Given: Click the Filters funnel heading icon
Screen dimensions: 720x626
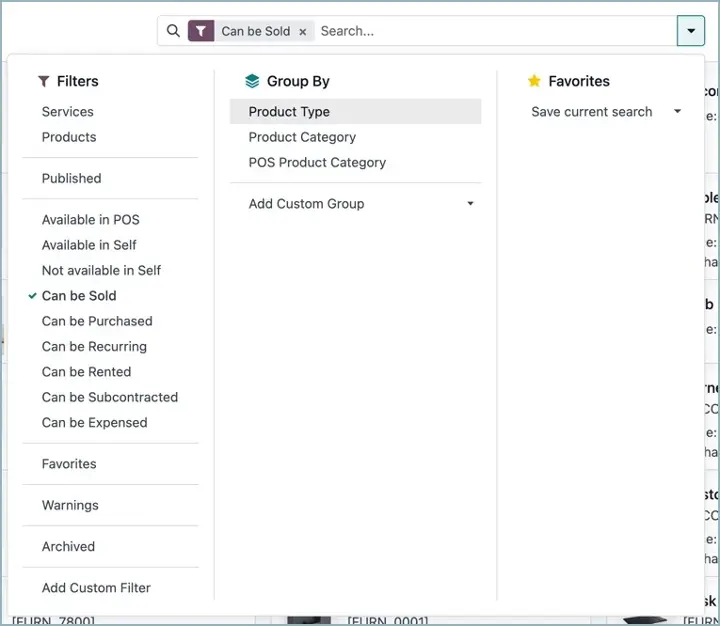Looking at the screenshot, I should [x=44, y=82].
